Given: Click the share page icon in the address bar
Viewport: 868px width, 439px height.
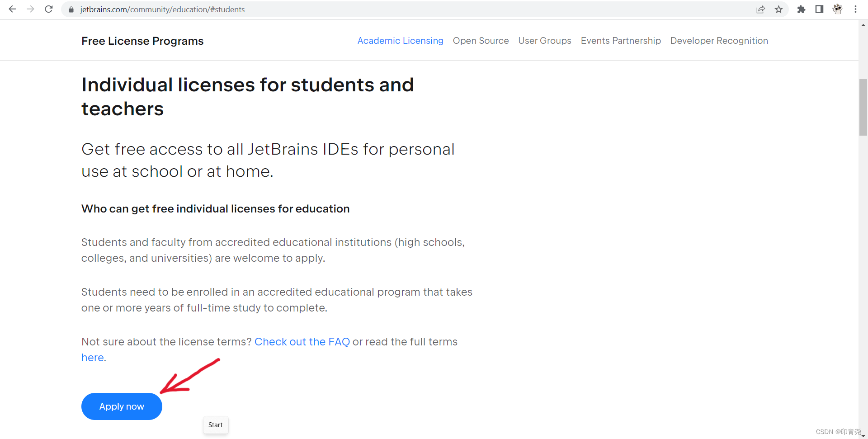Looking at the screenshot, I should pyautogui.click(x=760, y=9).
